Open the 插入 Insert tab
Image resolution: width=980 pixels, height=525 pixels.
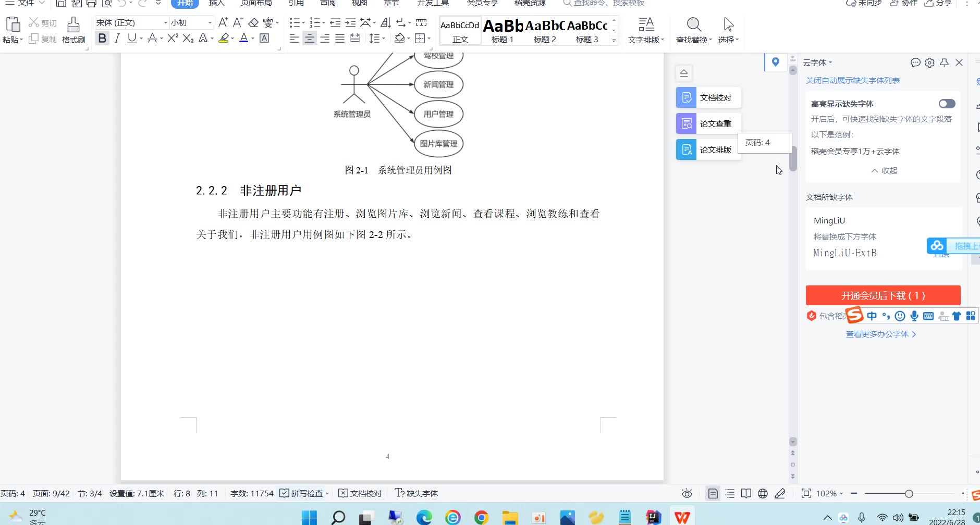pos(216,3)
